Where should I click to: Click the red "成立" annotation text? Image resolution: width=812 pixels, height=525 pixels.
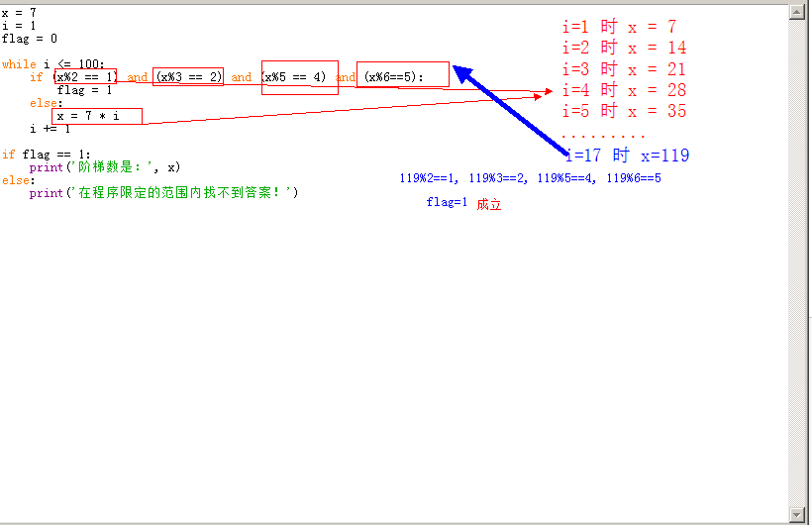coord(489,204)
